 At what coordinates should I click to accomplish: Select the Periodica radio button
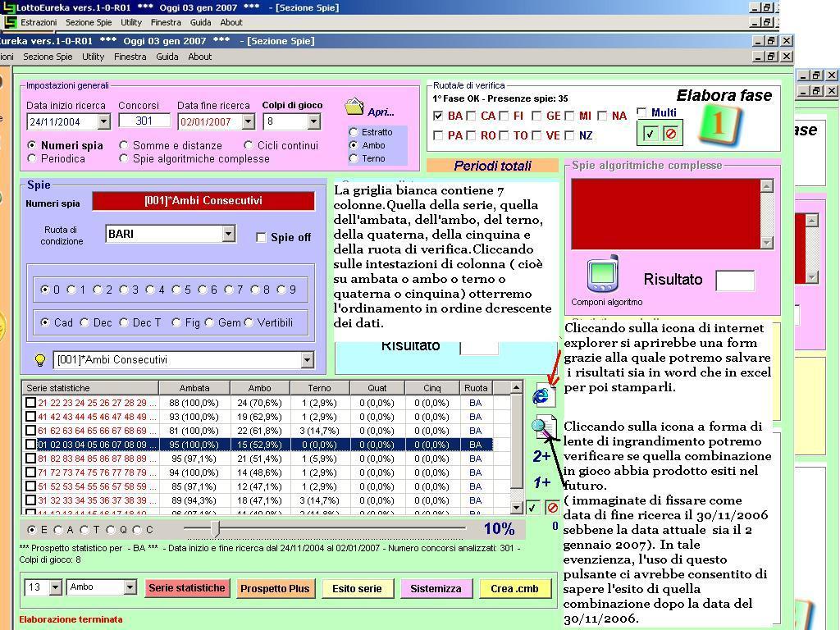[x=32, y=158]
